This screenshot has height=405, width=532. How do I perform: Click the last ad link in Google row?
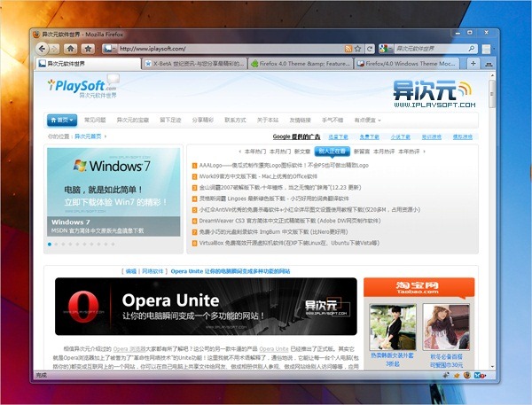tap(463, 137)
